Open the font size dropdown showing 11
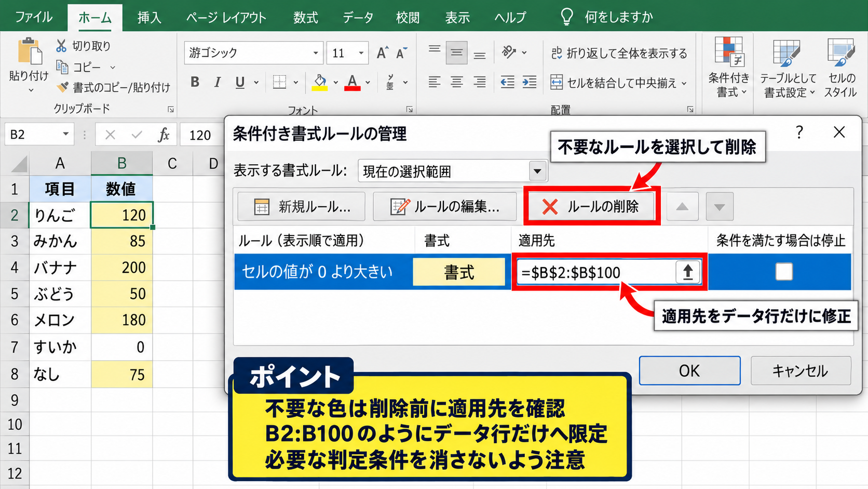 point(361,53)
